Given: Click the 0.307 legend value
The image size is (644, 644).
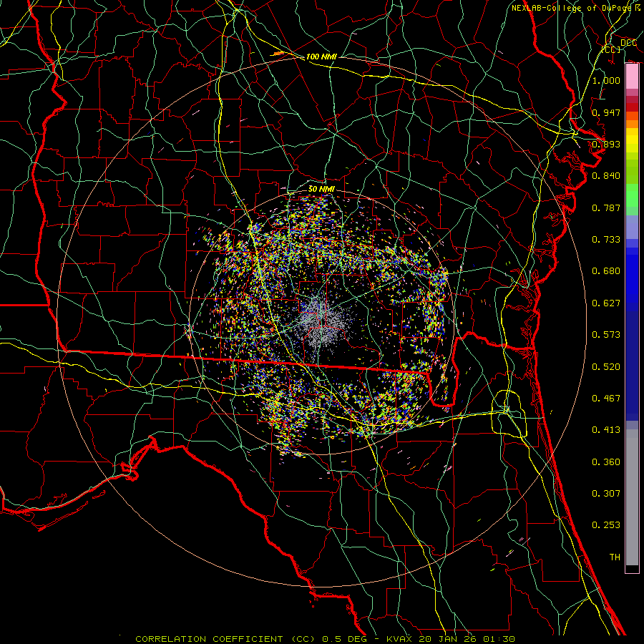Looking at the screenshot, I should pyautogui.click(x=606, y=494).
